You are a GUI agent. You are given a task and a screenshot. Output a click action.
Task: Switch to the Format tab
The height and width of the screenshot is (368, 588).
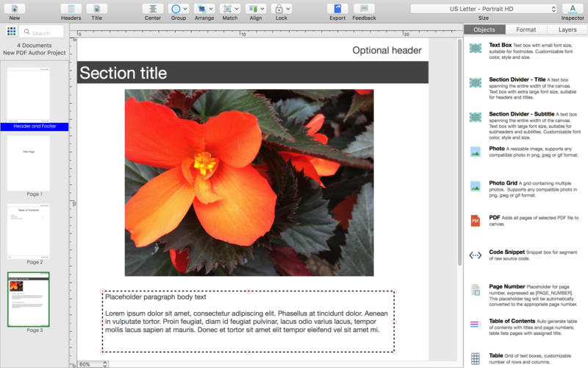pos(526,29)
